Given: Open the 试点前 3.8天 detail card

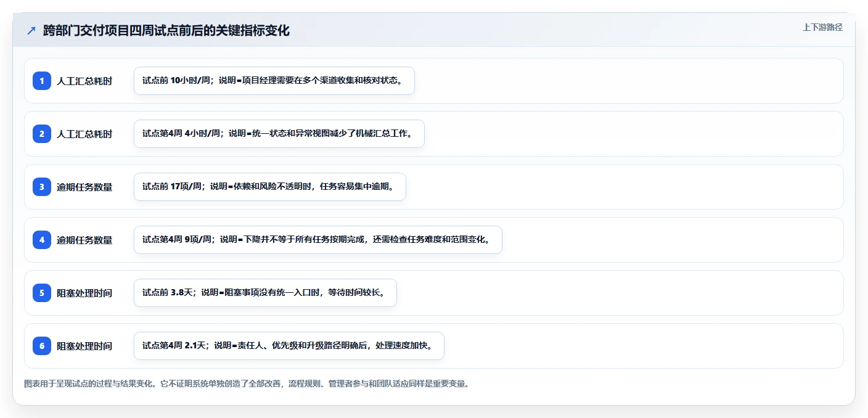Looking at the screenshot, I should [x=265, y=293].
